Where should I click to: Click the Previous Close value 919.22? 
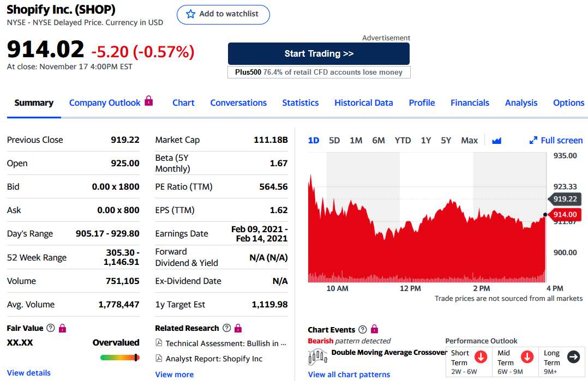click(x=125, y=140)
